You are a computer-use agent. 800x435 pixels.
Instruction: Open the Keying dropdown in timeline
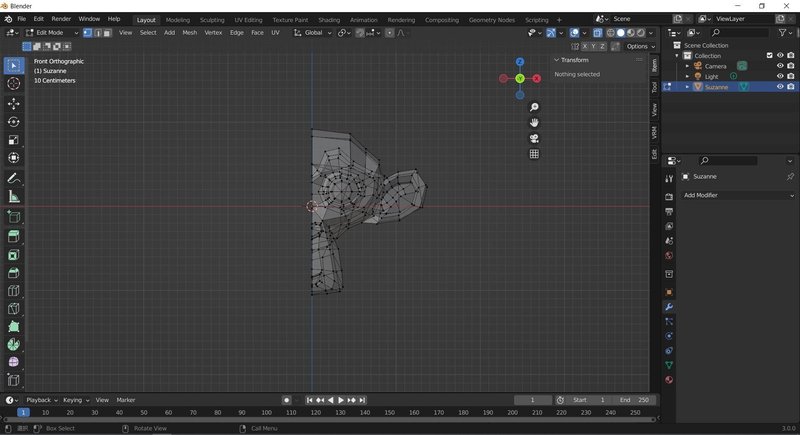tap(76, 400)
